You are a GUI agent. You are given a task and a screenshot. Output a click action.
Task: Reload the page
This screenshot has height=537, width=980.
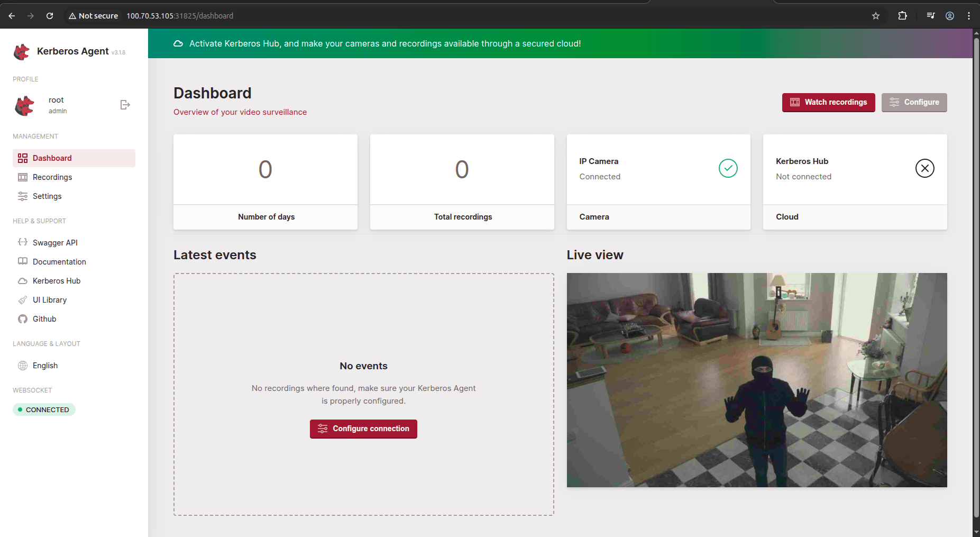50,16
